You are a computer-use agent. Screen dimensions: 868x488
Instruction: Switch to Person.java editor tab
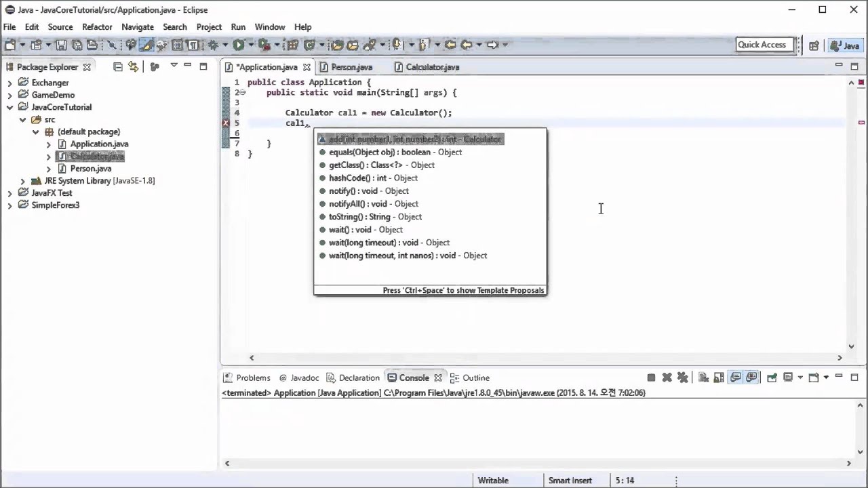point(351,67)
